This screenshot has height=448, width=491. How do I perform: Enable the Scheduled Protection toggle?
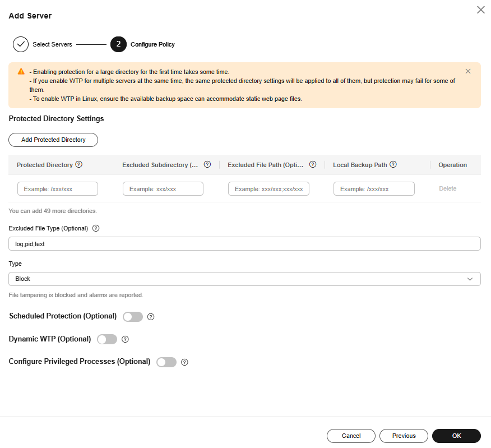point(133,317)
